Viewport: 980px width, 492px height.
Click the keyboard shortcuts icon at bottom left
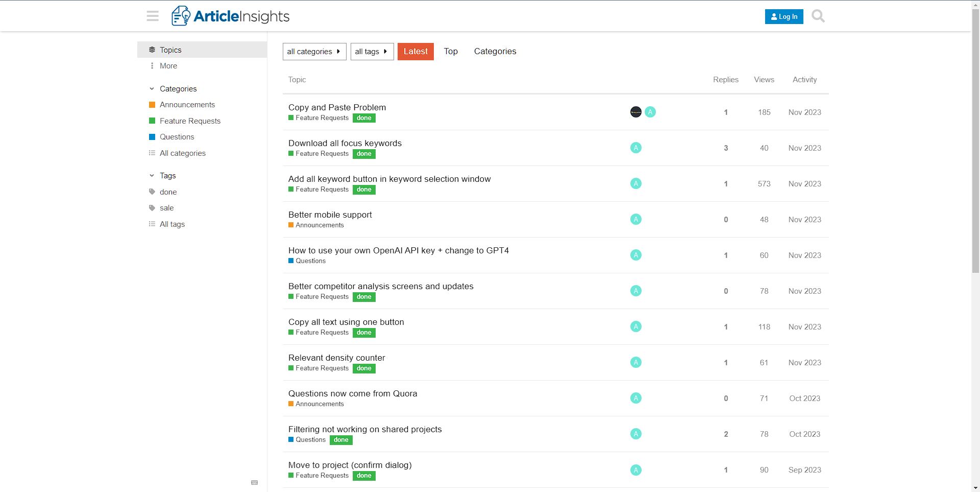(x=254, y=482)
